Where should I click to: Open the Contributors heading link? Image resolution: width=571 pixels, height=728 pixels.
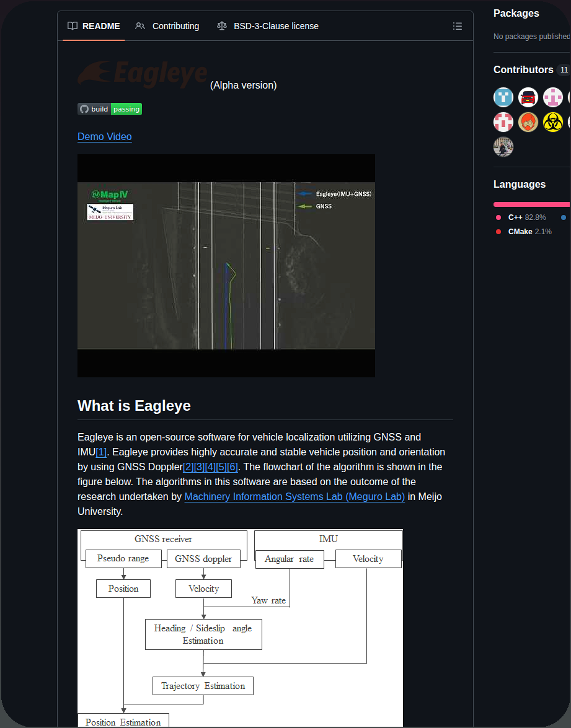[x=523, y=69]
